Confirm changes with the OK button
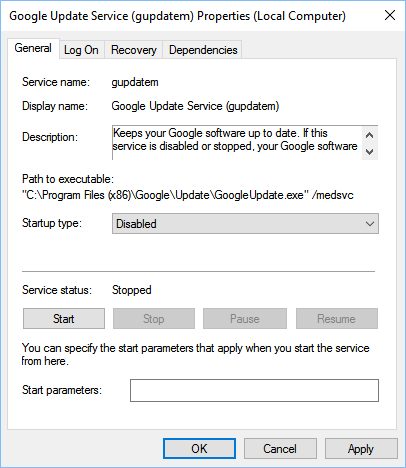 199,449
